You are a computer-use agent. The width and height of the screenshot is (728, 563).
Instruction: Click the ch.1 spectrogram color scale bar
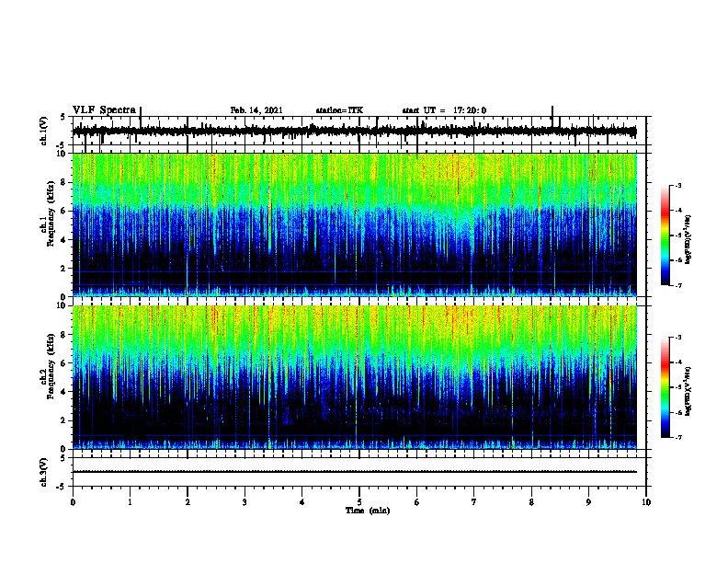coord(665,236)
